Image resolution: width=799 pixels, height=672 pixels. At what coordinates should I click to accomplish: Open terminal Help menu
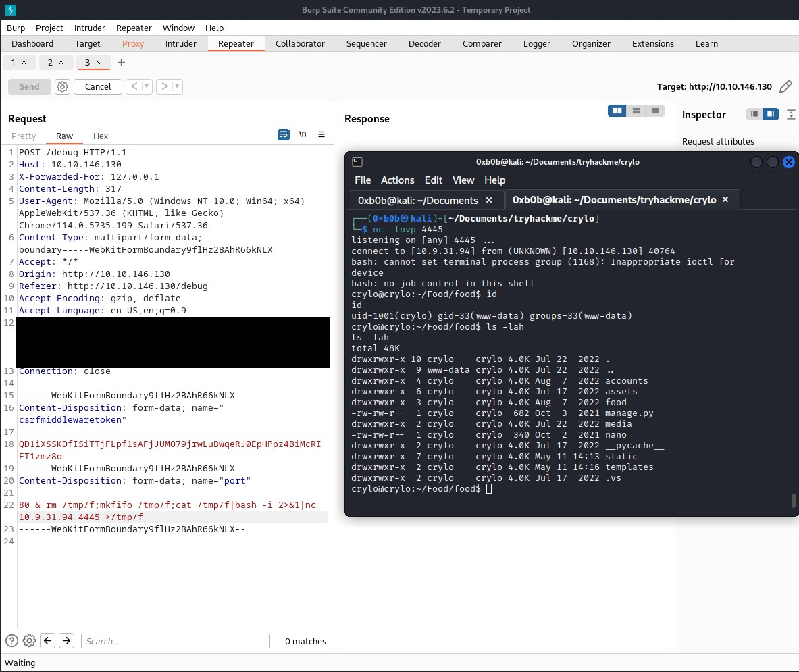[495, 180]
